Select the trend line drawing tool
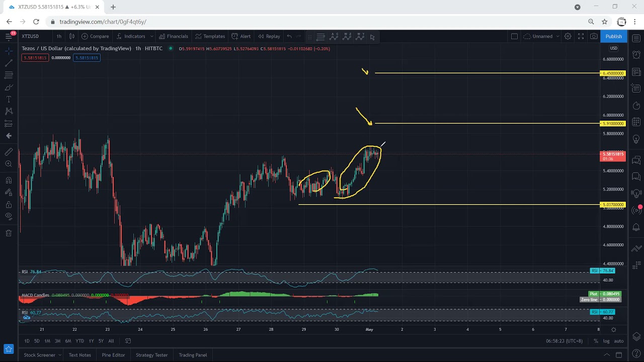The width and height of the screenshot is (644, 362). click(9, 63)
